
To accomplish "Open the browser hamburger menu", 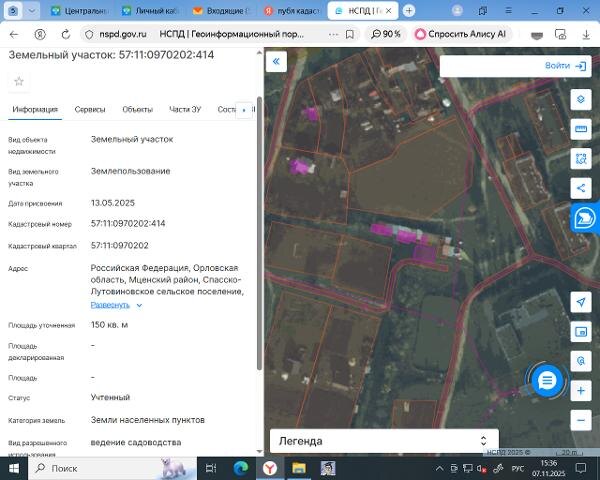I will pyautogui.click(x=508, y=11).
